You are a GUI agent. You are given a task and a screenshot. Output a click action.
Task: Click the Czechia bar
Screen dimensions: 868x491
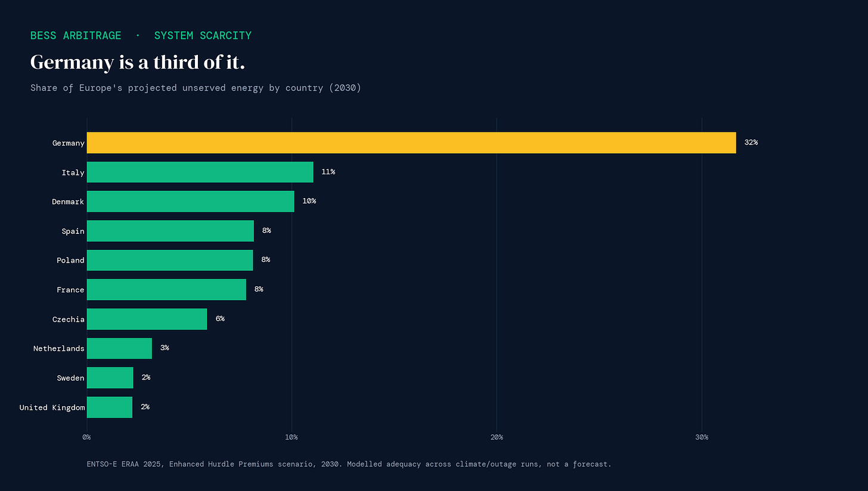pyautogui.click(x=147, y=319)
